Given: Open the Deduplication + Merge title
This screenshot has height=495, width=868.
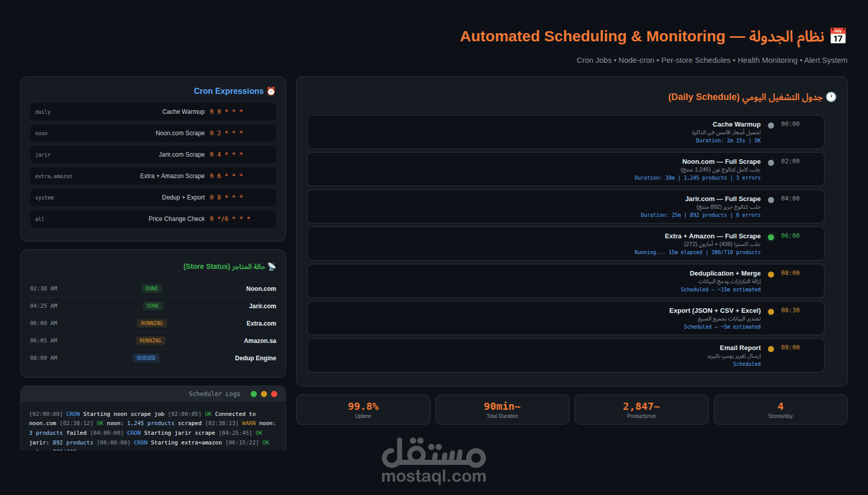Looking at the screenshot, I should click(725, 274).
